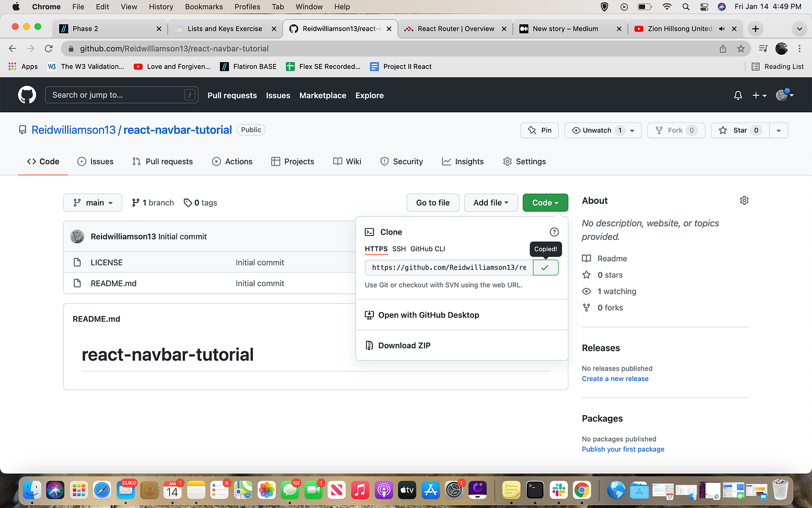Open the Projects tab
The height and width of the screenshot is (508, 812).
[x=292, y=161]
